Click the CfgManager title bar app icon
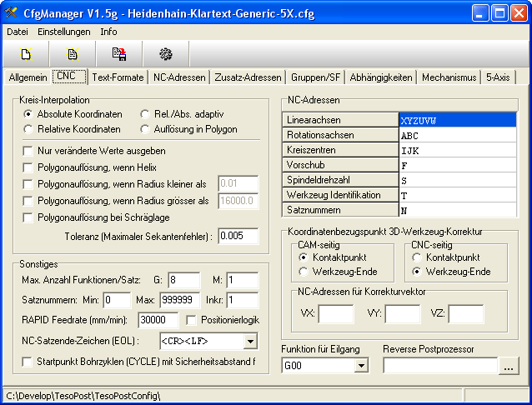 [x=12, y=12]
